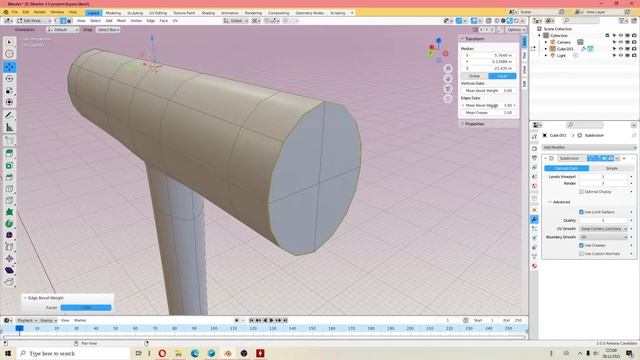Open the Output properties tab icon

(x=534, y=158)
